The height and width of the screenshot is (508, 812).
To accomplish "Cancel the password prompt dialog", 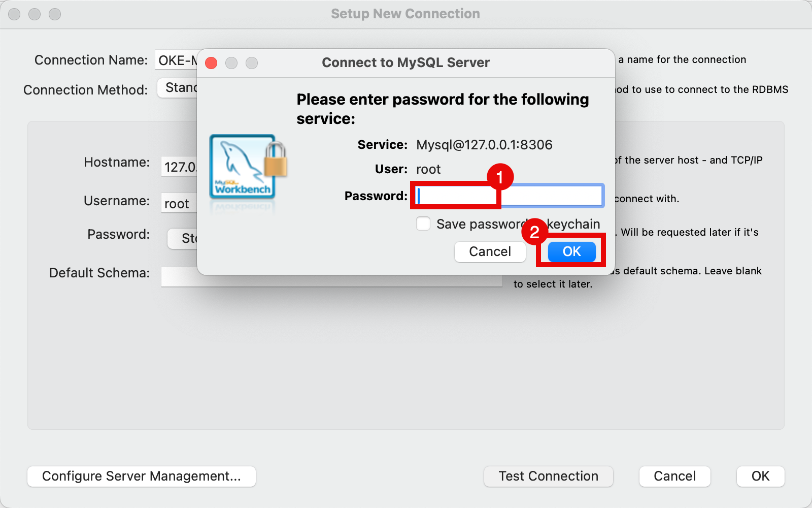I will pos(490,251).
